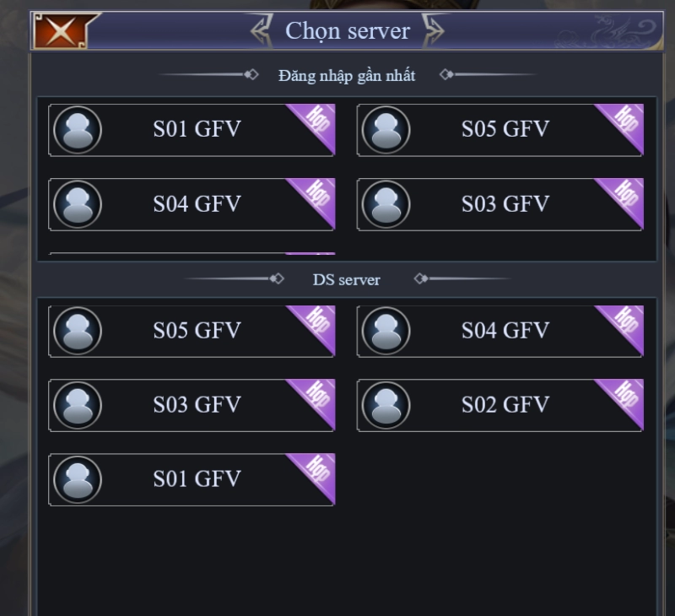Click the Hot ribbon on S01 GFV in DS server list
This screenshot has height=616, width=675.
[x=316, y=472]
